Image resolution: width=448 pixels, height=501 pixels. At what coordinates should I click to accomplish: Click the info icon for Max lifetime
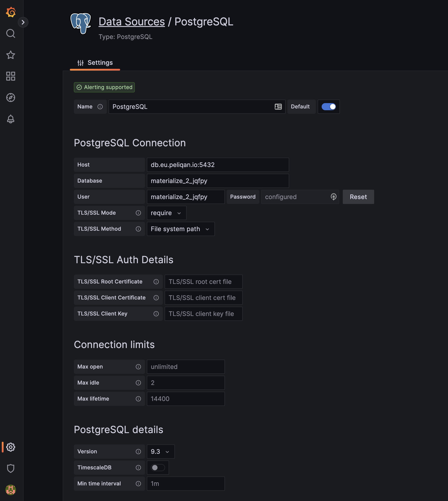138,399
